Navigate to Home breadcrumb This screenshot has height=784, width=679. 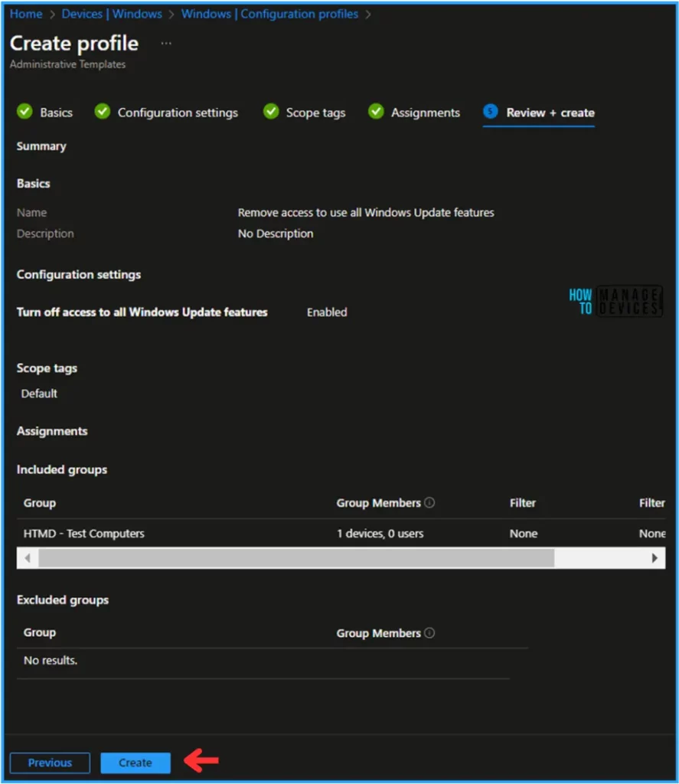click(26, 14)
